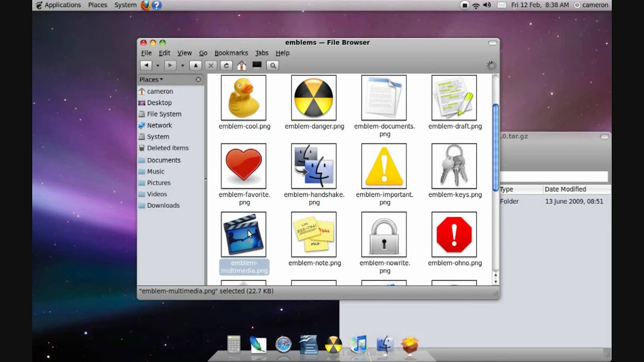Select the emblem-cool.png duck thumbnail

pyautogui.click(x=244, y=98)
